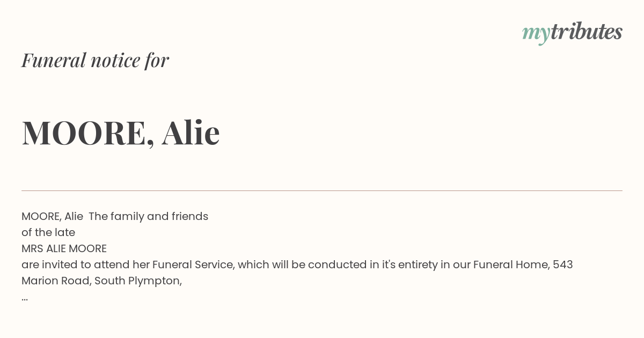The width and height of the screenshot is (644, 338).
Task: Click the "of the late" line
Action: point(48,232)
